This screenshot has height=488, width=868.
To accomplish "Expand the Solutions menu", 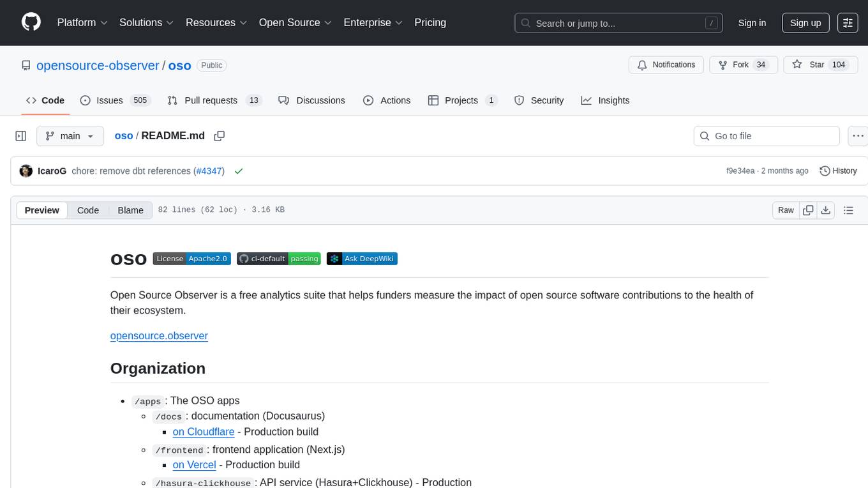I will 147,22.
